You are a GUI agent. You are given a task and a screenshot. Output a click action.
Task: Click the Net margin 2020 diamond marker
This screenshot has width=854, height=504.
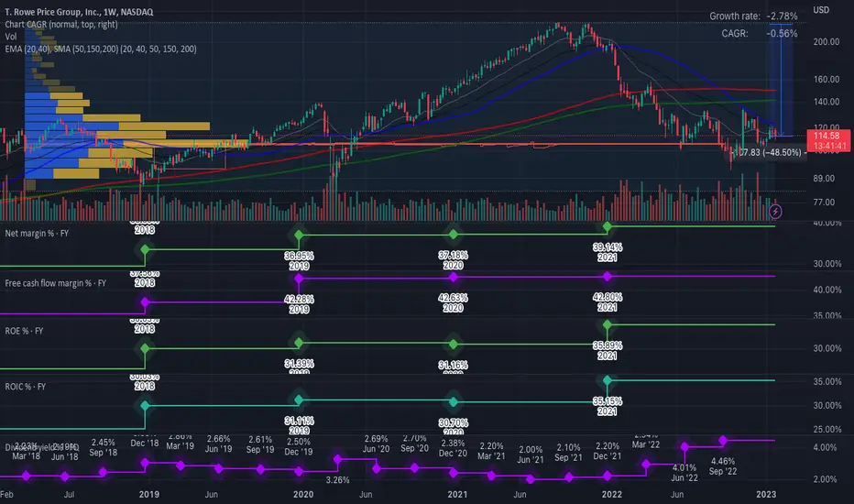(454, 235)
